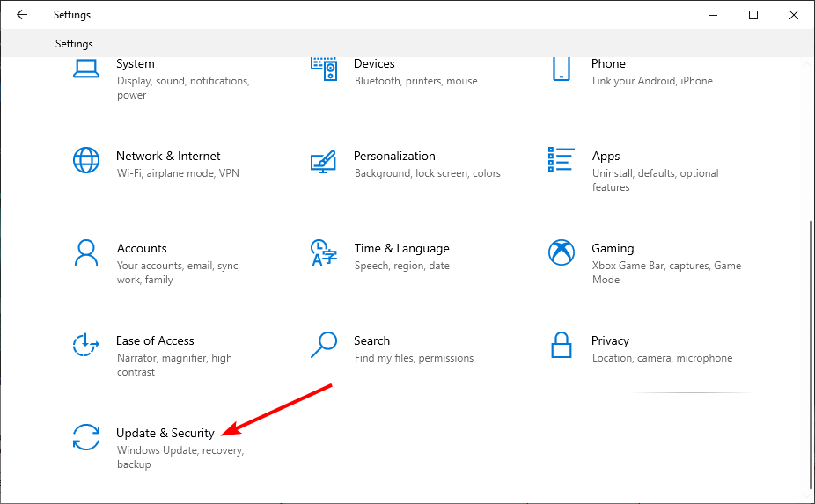Open the Update & Security label
The width and height of the screenshot is (815, 504).
pyautogui.click(x=165, y=433)
